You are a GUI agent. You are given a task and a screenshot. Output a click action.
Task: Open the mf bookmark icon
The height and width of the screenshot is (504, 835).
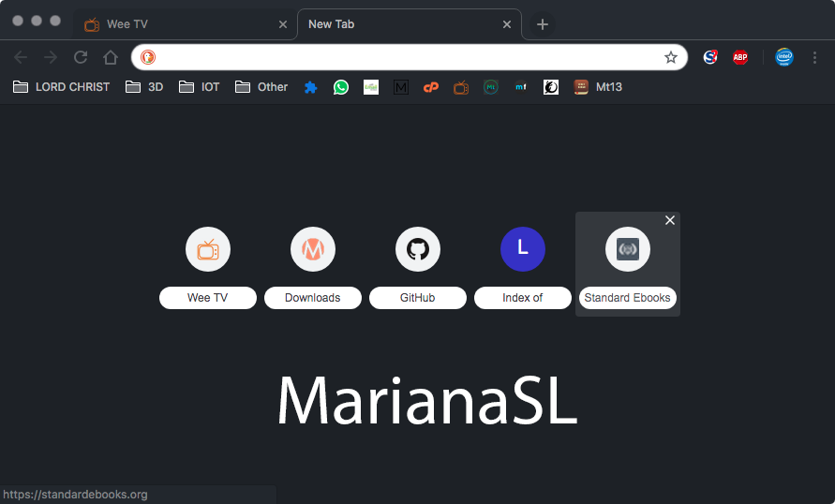tap(521, 87)
